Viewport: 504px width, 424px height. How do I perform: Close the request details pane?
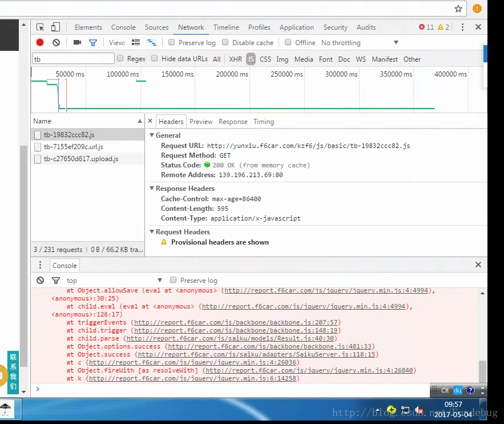150,121
